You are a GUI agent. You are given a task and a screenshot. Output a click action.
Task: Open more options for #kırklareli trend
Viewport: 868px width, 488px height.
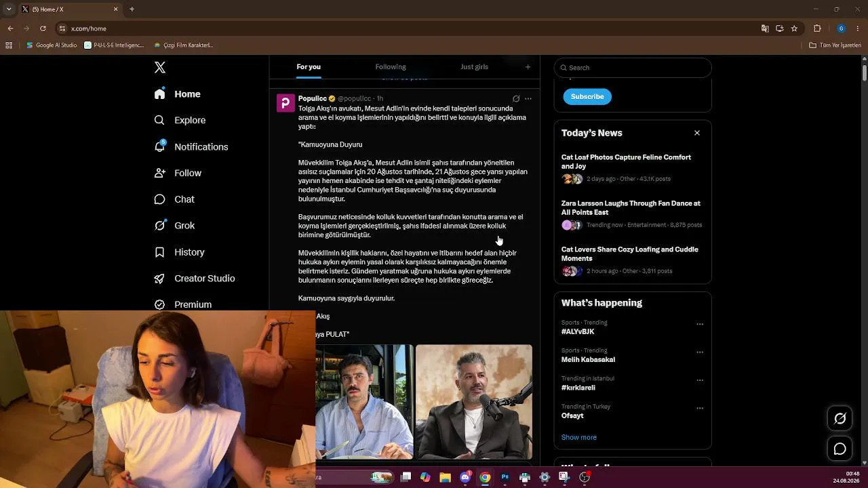coord(700,380)
